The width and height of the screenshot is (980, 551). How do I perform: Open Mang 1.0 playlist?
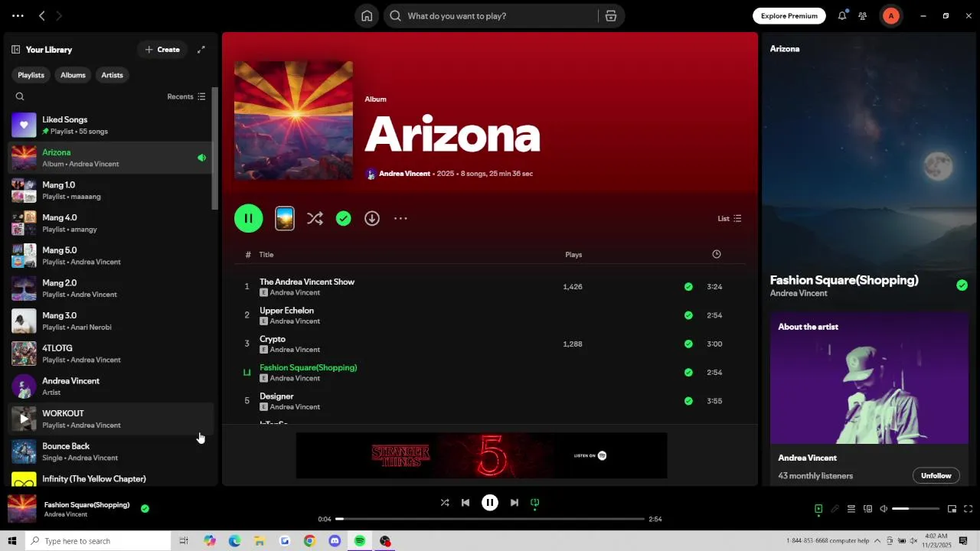111,191
